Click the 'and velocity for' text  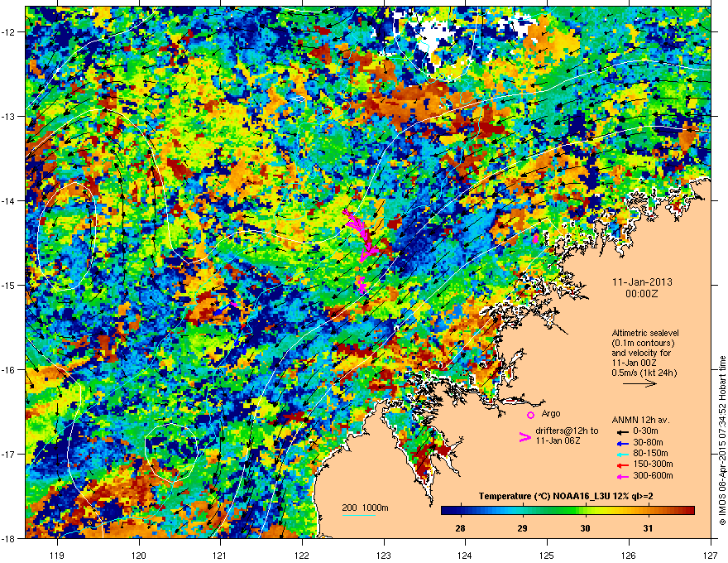click(x=641, y=353)
